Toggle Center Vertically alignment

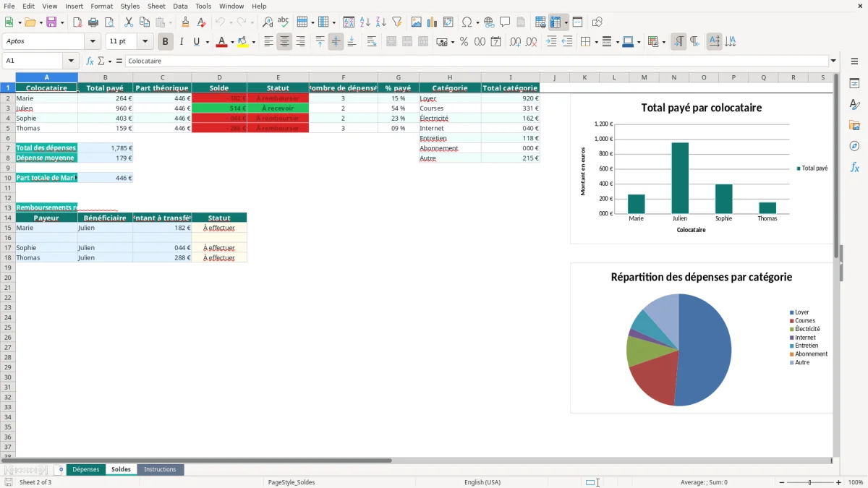[336, 42]
